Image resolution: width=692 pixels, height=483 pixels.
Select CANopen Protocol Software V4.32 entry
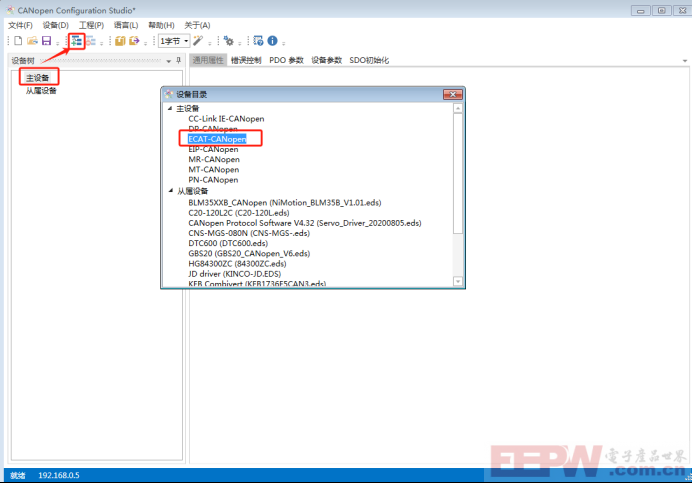coord(305,223)
